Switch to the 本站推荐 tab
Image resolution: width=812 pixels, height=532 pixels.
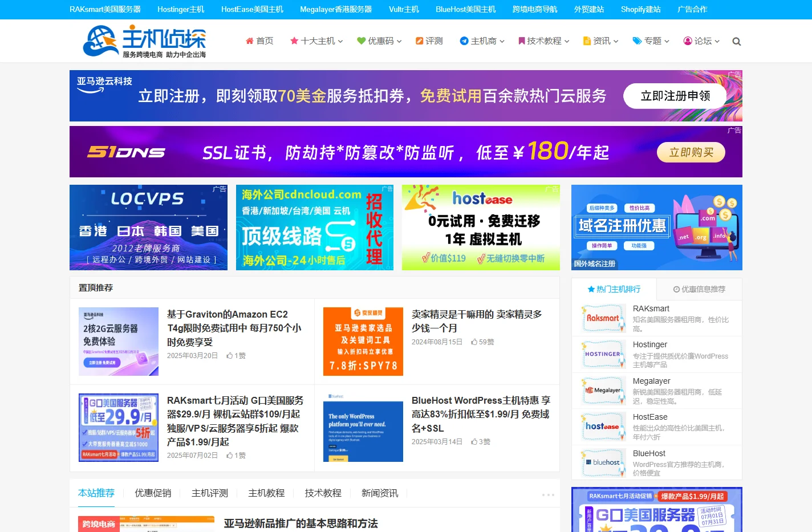coord(96,493)
